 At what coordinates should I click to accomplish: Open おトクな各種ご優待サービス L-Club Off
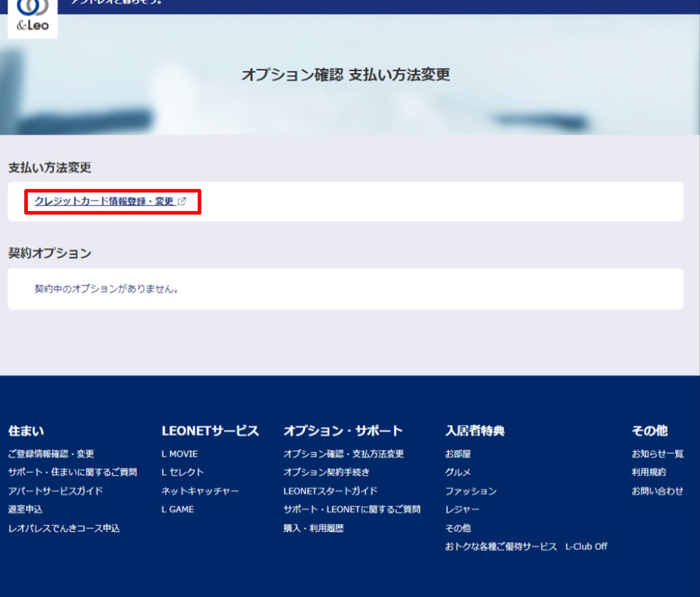click(x=526, y=547)
